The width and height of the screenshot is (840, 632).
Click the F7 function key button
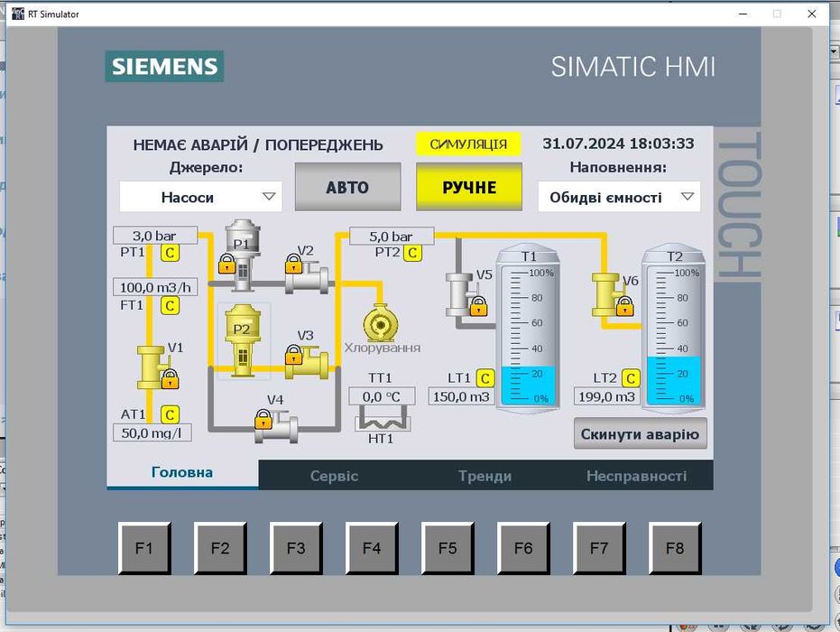point(599,548)
